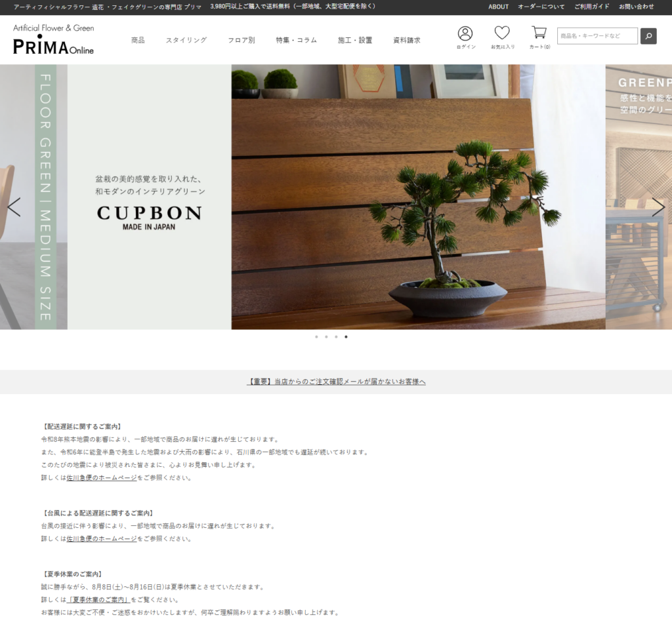Screen dimensions: 672x640
Task: Open the 商品 navigation menu
Action: [138, 40]
